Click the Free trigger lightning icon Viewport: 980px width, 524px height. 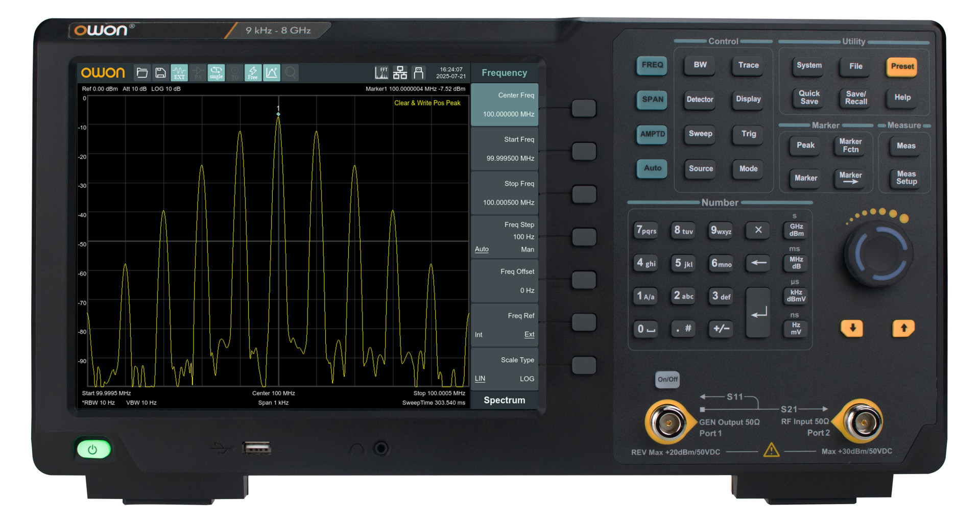coord(253,73)
